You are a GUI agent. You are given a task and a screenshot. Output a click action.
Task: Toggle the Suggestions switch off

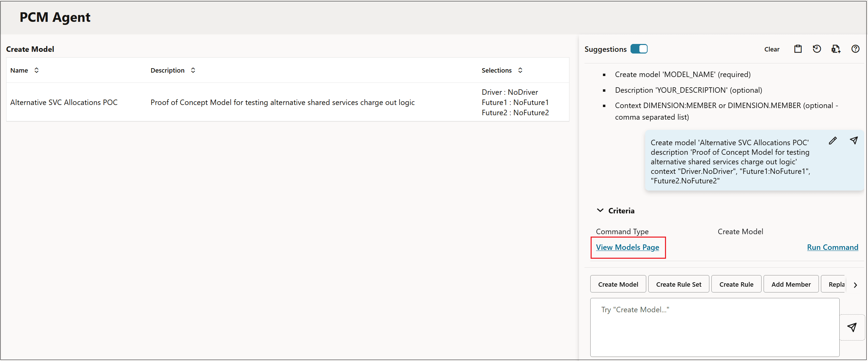639,49
